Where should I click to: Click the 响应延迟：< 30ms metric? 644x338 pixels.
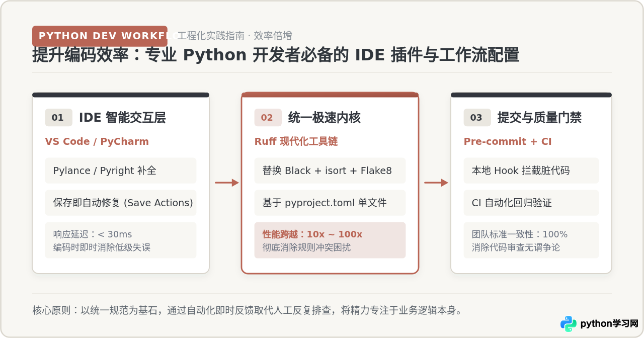(93, 234)
